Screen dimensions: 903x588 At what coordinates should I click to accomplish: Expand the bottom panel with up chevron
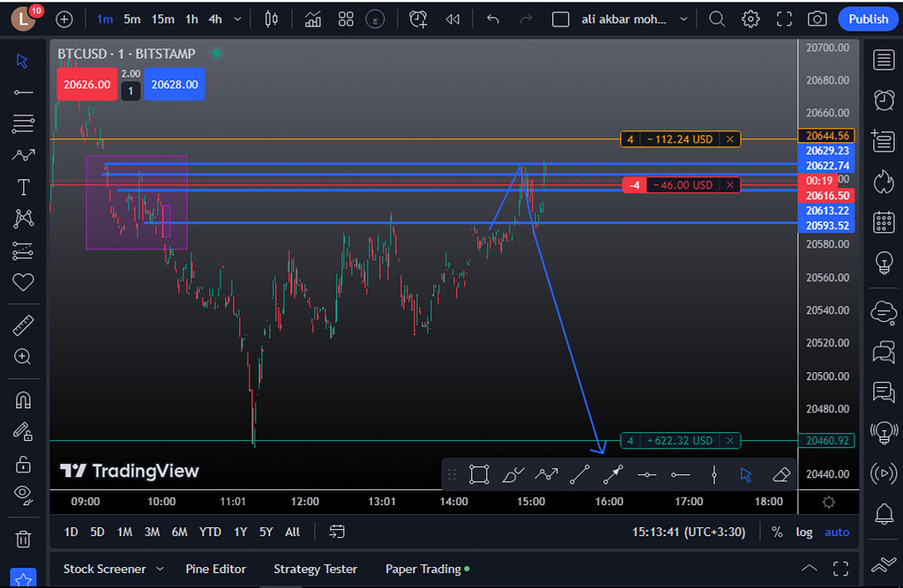click(x=809, y=569)
